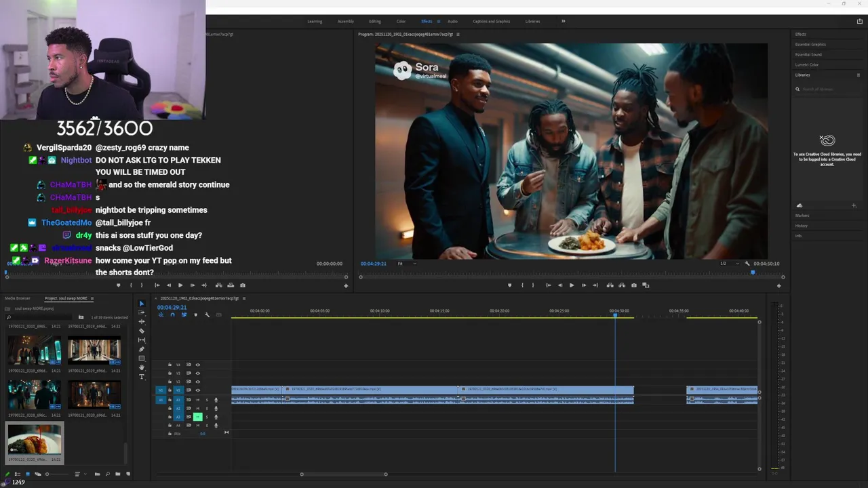Play the Program Monitor video
Screen dimensions: 868x488
click(x=572, y=285)
